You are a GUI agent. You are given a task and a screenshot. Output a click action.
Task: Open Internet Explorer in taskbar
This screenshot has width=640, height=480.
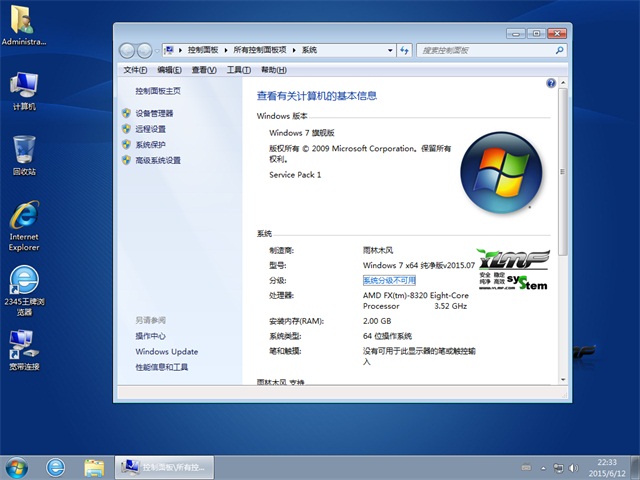pyautogui.click(x=55, y=468)
